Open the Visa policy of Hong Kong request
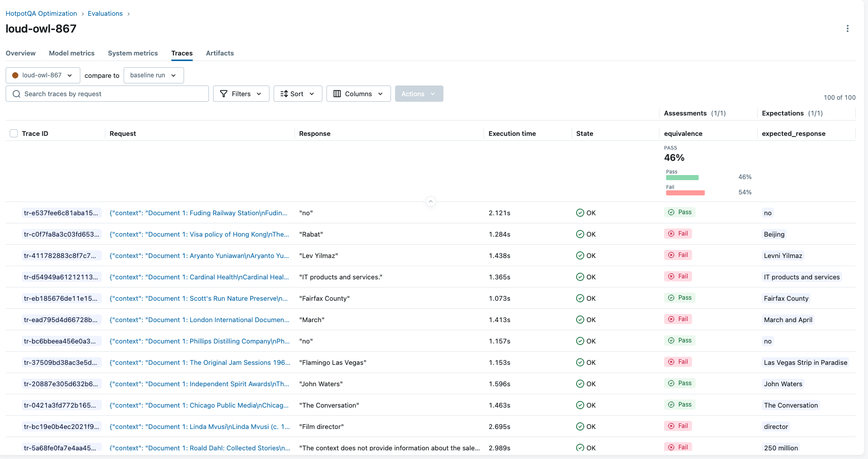868x459 pixels. point(199,235)
